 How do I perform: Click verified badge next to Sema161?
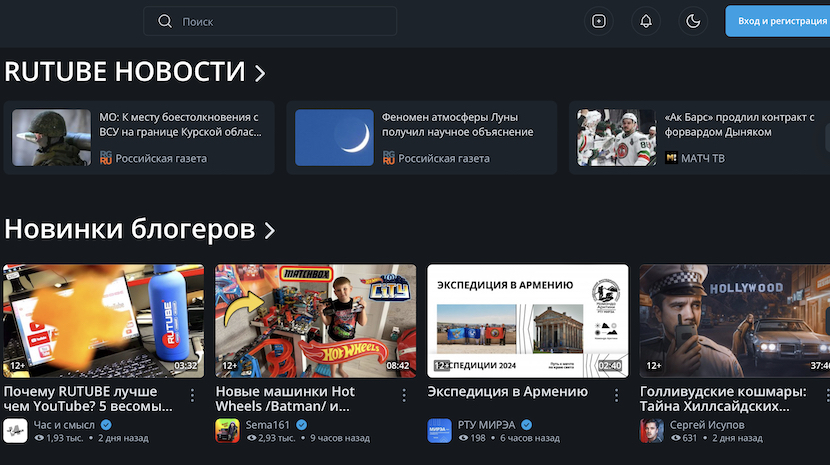302,425
